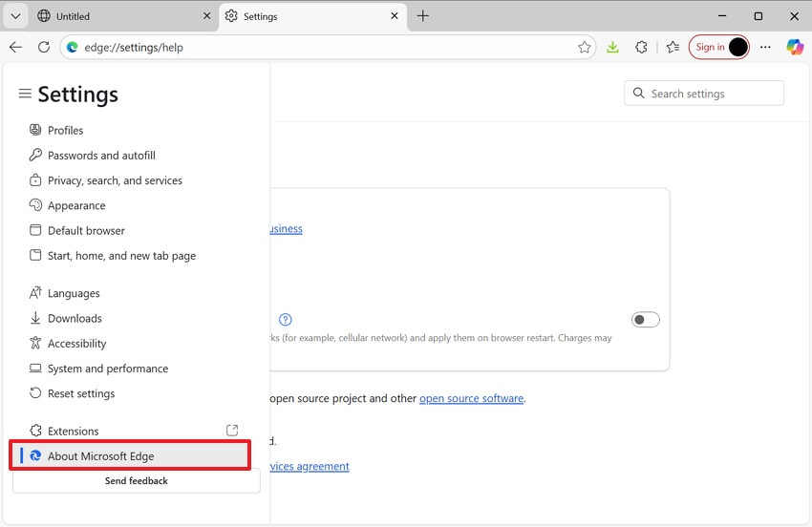Open the Extensions puzzle toolbar icon
812x527 pixels.
pyautogui.click(x=641, y=47)
